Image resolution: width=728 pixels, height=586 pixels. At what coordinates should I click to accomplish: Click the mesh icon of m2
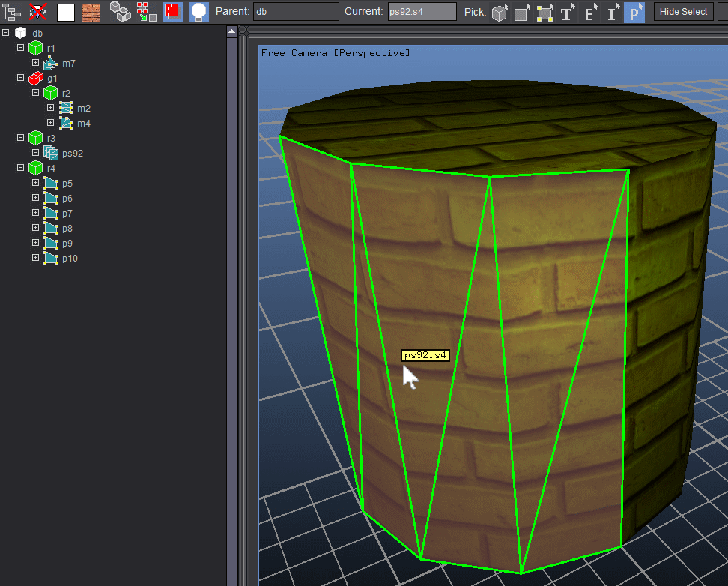coord(66,108)
